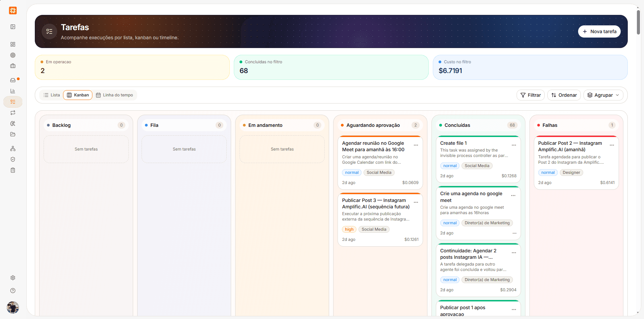Open the org hierarchy sidebar icon

[13, 149]
